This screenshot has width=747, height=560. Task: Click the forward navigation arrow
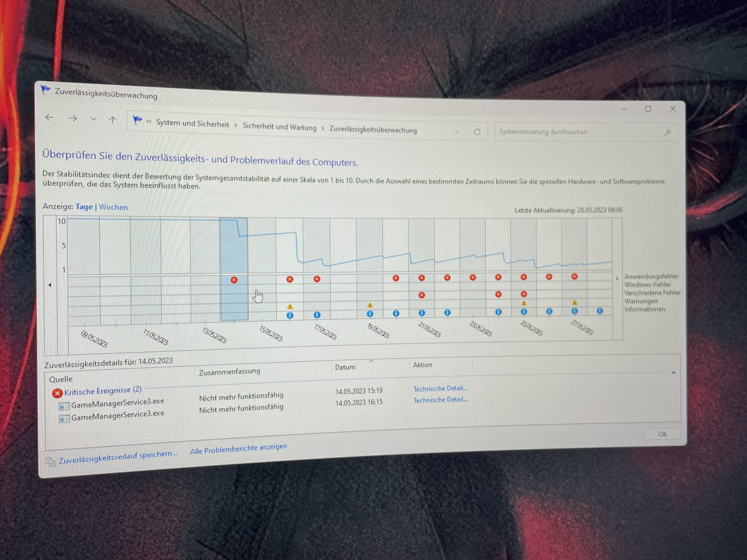click(x=73, y=118)
